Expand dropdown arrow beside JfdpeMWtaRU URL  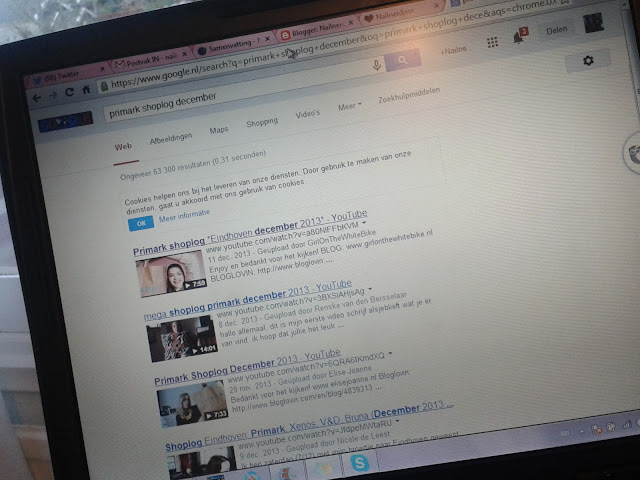click(x=397, y=421)
